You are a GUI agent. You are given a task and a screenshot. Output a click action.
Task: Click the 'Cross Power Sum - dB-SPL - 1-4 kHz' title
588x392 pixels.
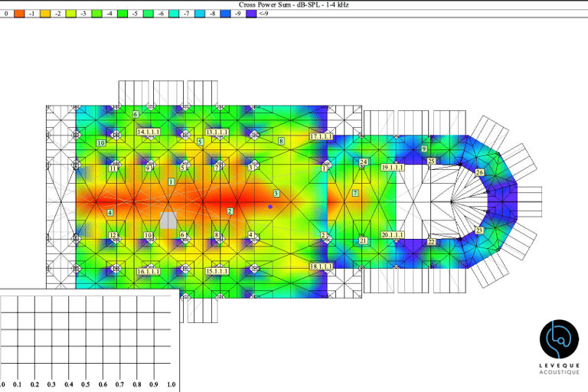pos(294,5)
